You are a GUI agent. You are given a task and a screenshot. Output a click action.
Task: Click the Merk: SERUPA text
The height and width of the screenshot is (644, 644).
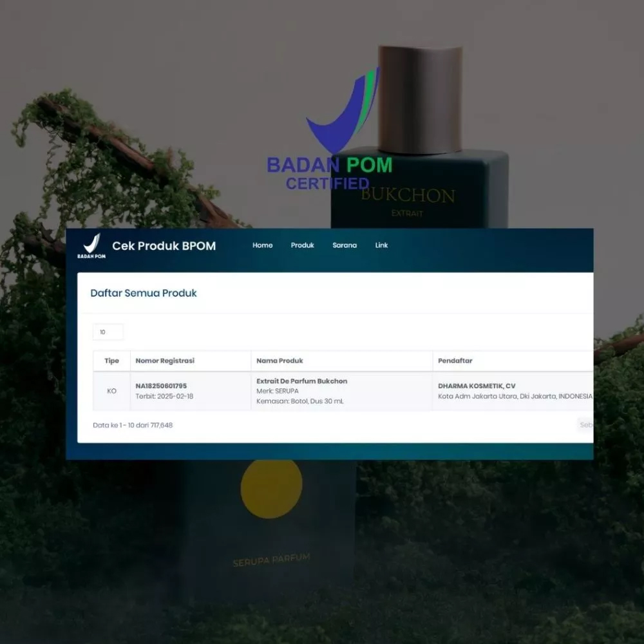[277, 391]
